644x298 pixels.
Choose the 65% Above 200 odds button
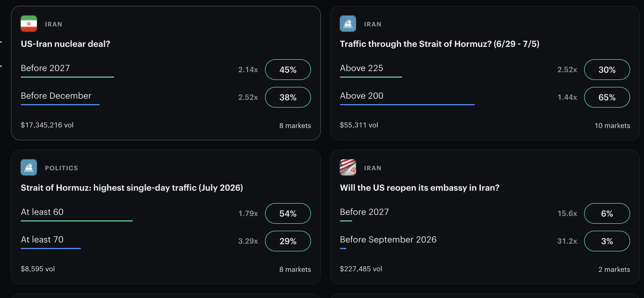click(x=607, y=97)
